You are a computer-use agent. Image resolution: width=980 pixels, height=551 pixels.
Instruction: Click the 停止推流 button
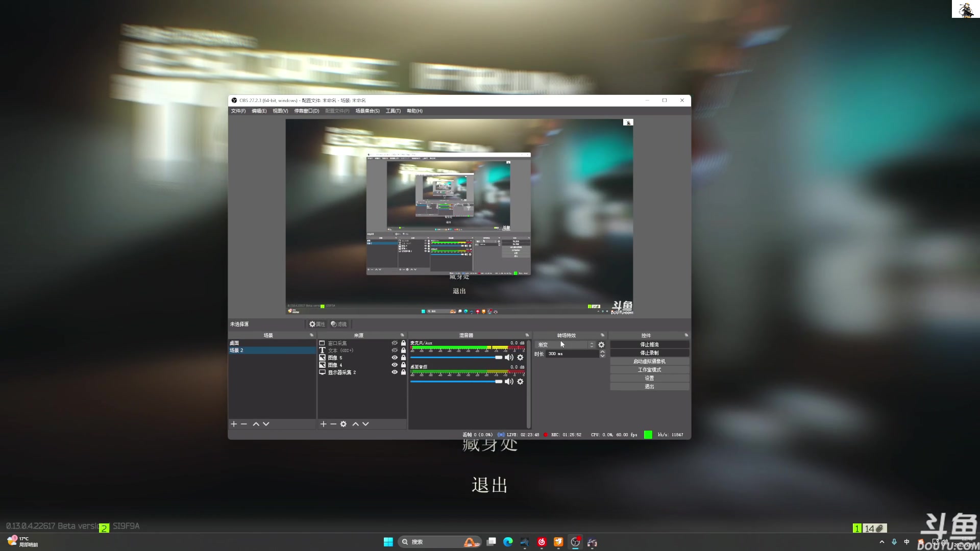coord(649,344)
